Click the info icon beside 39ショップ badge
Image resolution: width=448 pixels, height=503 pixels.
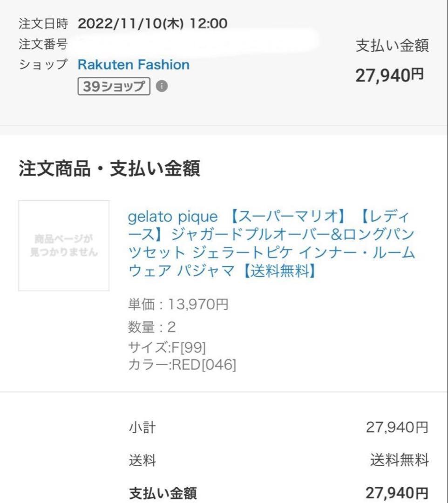tap(162, 86)
